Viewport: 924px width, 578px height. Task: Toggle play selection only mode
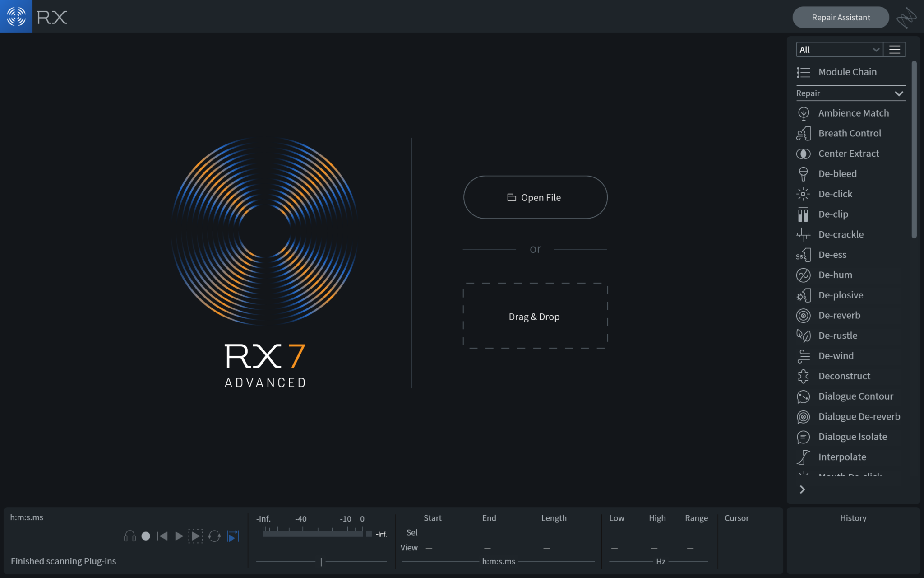coord(195,536)
